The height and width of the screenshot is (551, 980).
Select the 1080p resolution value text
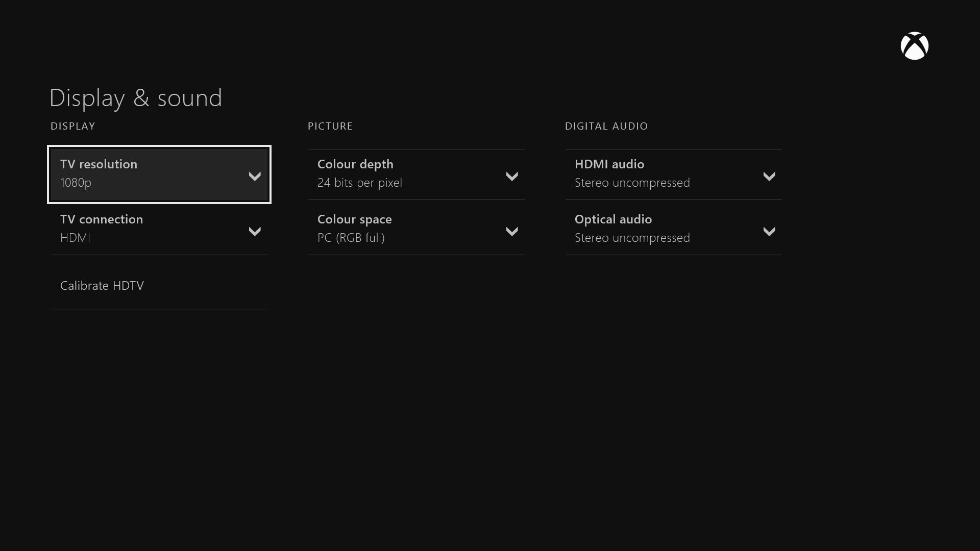[x=76, y=183]
